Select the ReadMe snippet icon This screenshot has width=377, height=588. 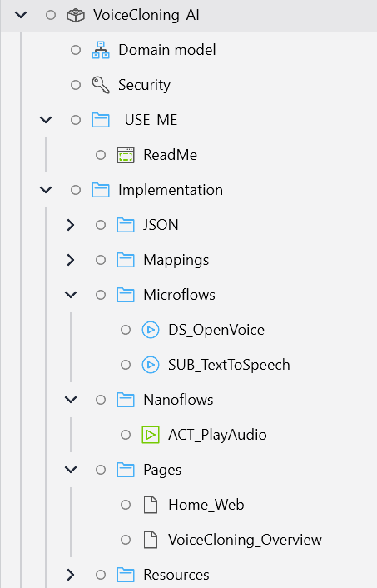click(x=126, y=155)
